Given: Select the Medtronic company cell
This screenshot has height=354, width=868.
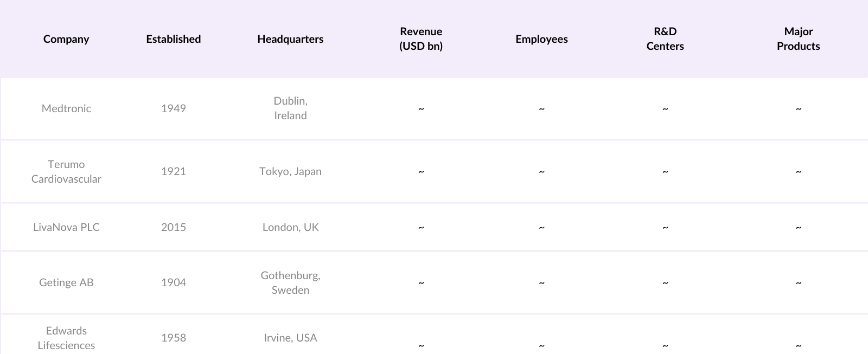Looking at the screenshot, I should click(66, 108).
